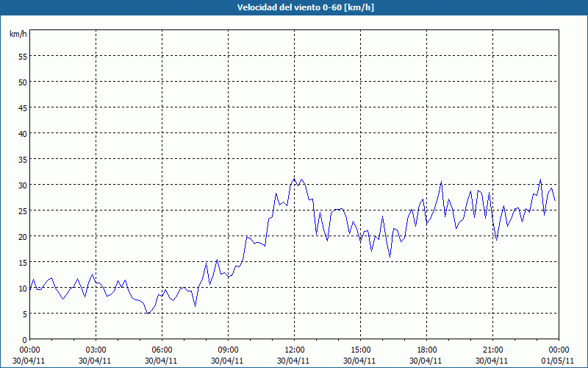Click the 21:00 time label
588x368 pixels.
click(492, 350)
